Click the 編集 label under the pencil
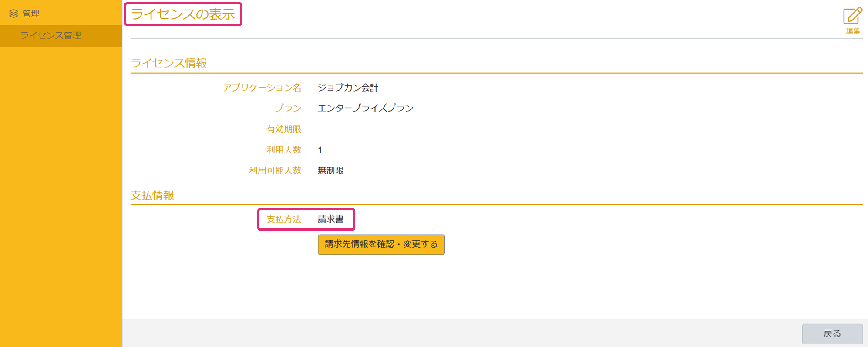Viewport: 868px width, 347px height. point(853,31)
